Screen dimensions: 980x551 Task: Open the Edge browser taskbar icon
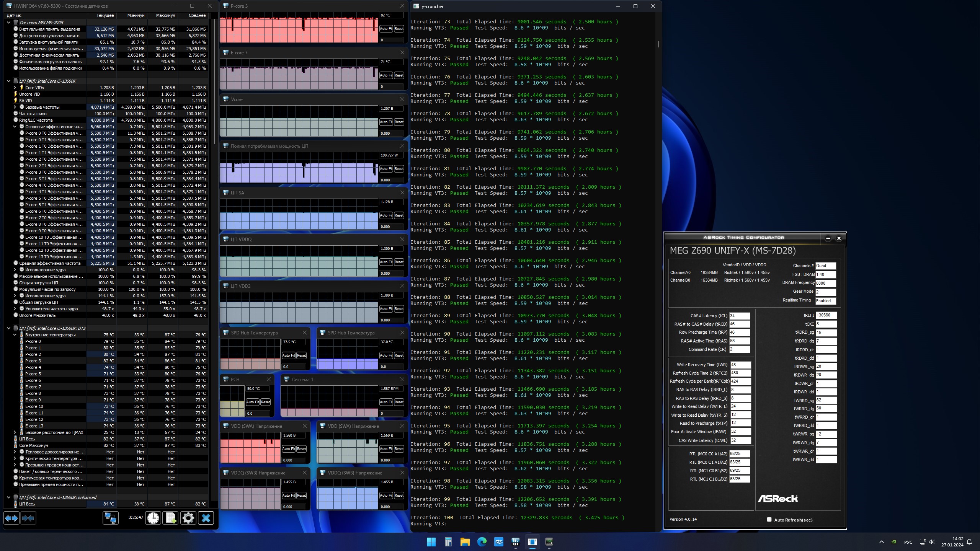pos(482,542)
